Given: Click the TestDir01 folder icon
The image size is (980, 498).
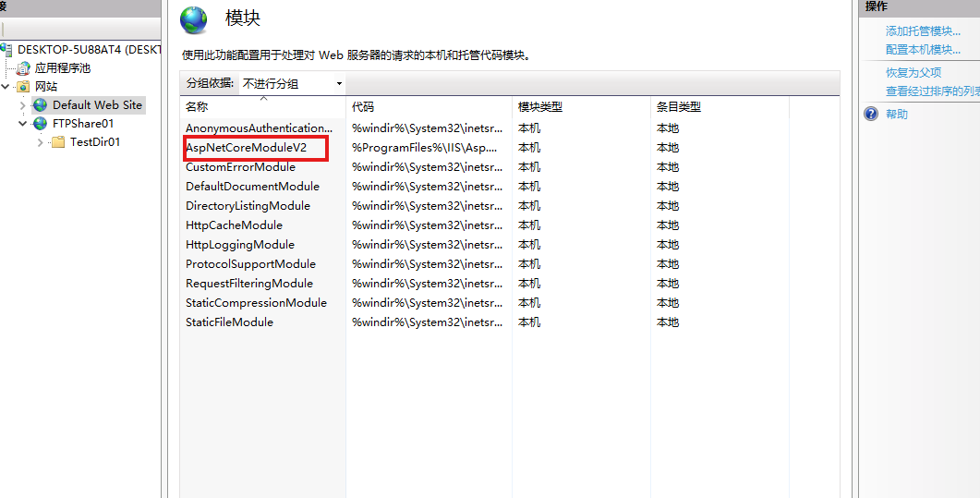Looking at the screenshot, I should point(58,142).
